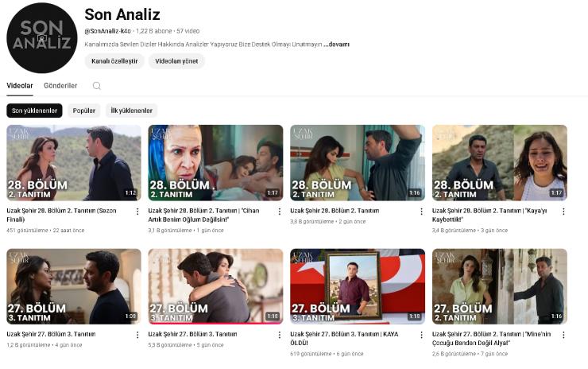Open thumbnail of 27. Bölüm video from 5 gün önce
Screen dimensions: 588x369
click(x=215, y=286)
